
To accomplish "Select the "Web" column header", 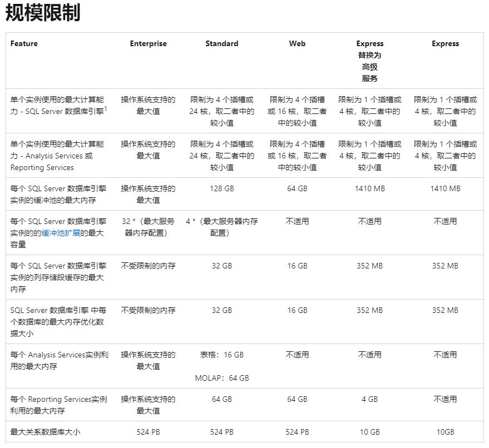I will pyautogui.click(x=297, y=43).
